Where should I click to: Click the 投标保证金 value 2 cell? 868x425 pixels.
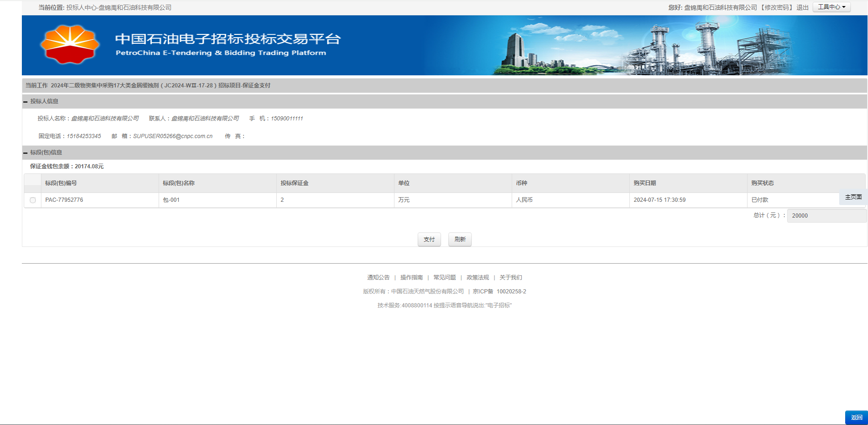pyautogui.click(x=335, y=200)
